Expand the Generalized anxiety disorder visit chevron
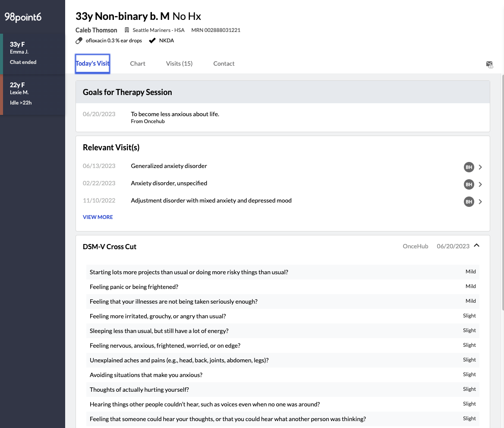 [x=481, y=167]
